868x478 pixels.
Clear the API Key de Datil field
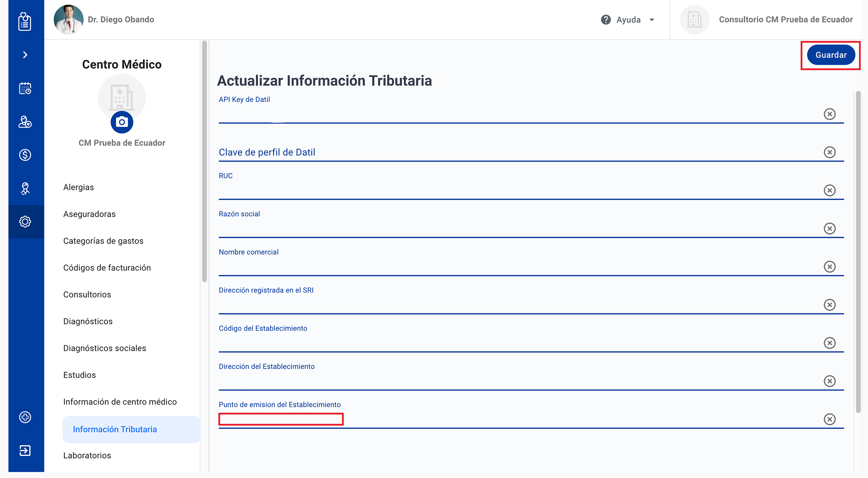pyautogui.click(x=829, y=114)
